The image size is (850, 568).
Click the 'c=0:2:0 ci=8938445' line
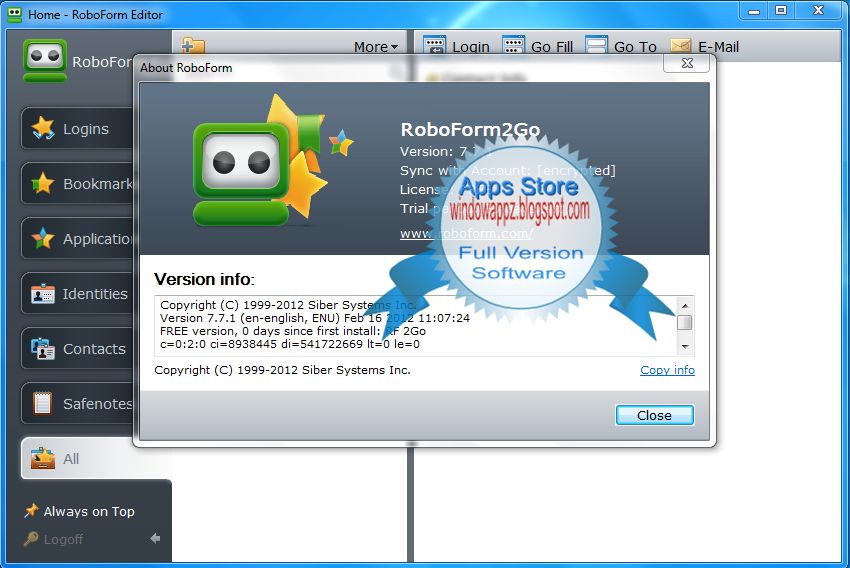[290, 344]
